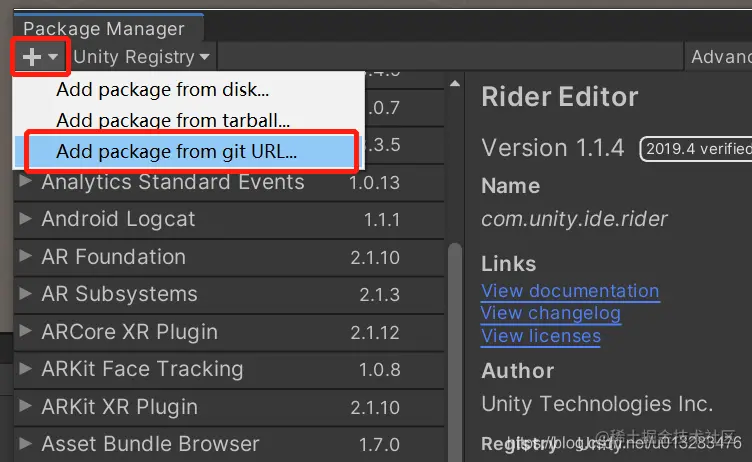
Task: Expand the ARCore XR Plugin triangle
Action: tap(26, 332)
